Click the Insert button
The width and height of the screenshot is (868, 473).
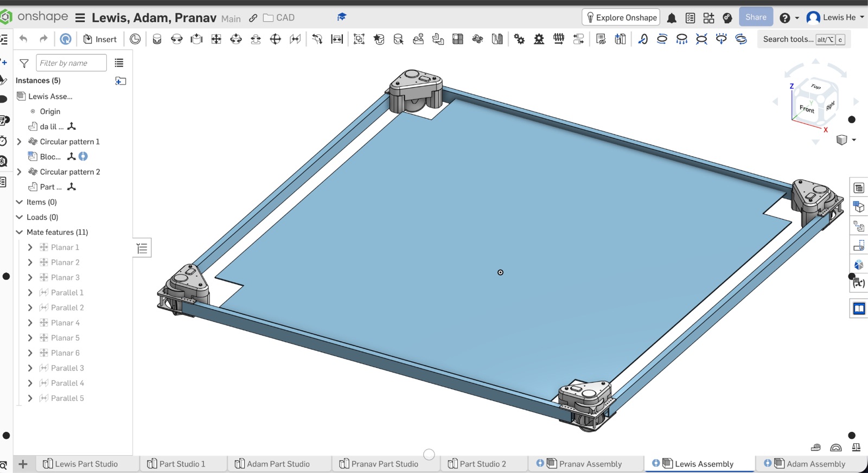[x=100, y=39]
